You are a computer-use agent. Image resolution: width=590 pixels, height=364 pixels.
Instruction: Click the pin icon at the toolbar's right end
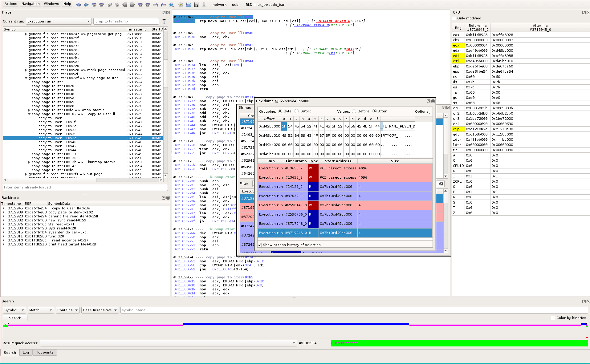204,5
